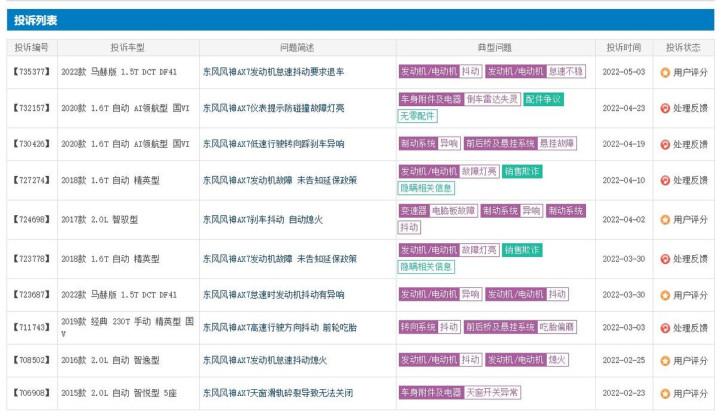Viewport: 719px width, 418px height.
Task: Click the 投诉状态 column header
Action: pyautogui.click(x=683, y=47)
